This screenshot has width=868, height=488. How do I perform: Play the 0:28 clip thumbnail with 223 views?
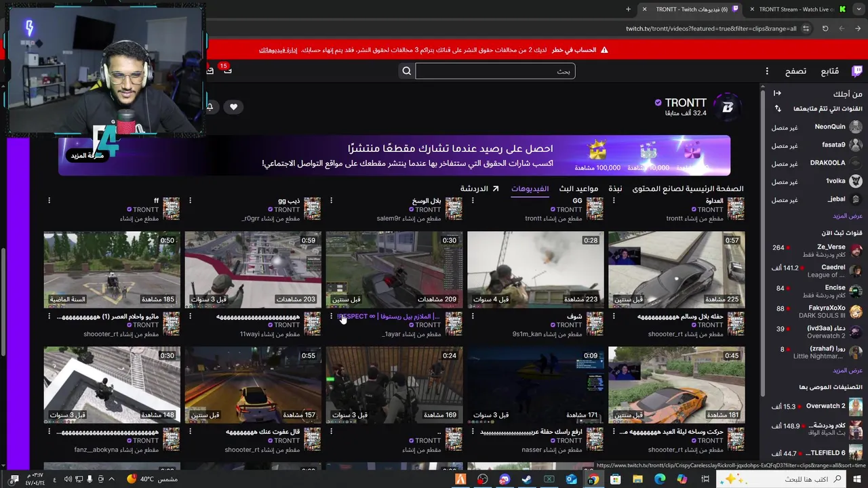coord(535,270)
